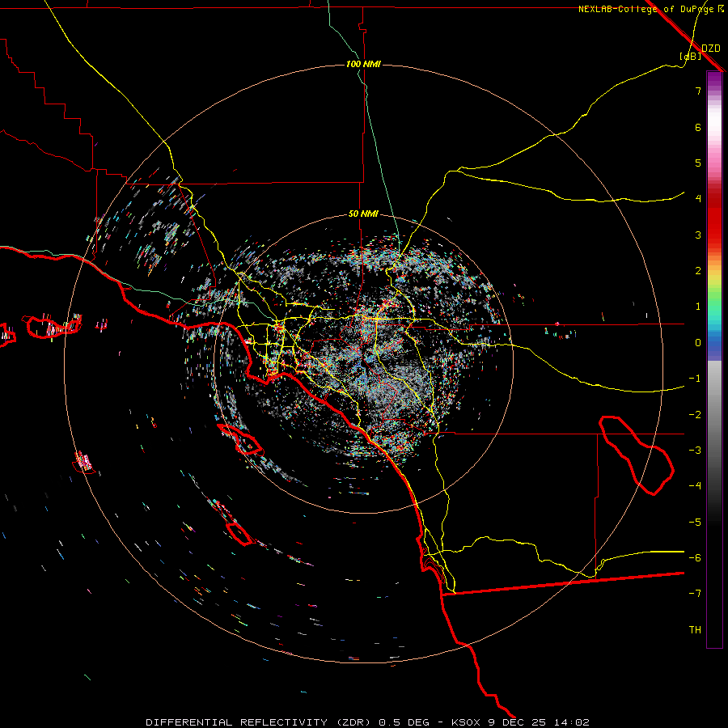Click the ZDR color scale bar
This screenshot has width=728, height=728.
[x=714, y=359]
